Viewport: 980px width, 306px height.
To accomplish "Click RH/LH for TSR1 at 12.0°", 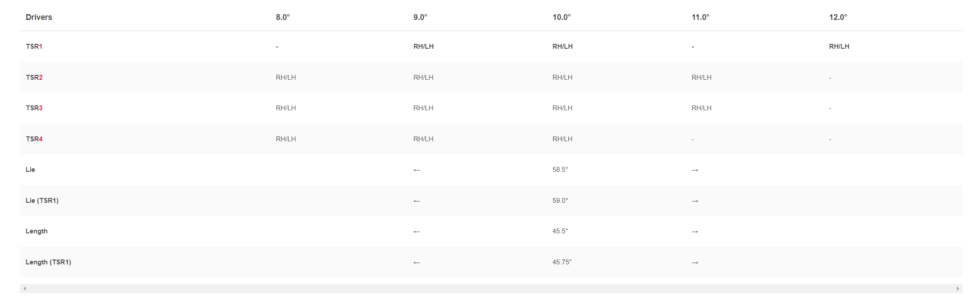I will pos(839,46).
